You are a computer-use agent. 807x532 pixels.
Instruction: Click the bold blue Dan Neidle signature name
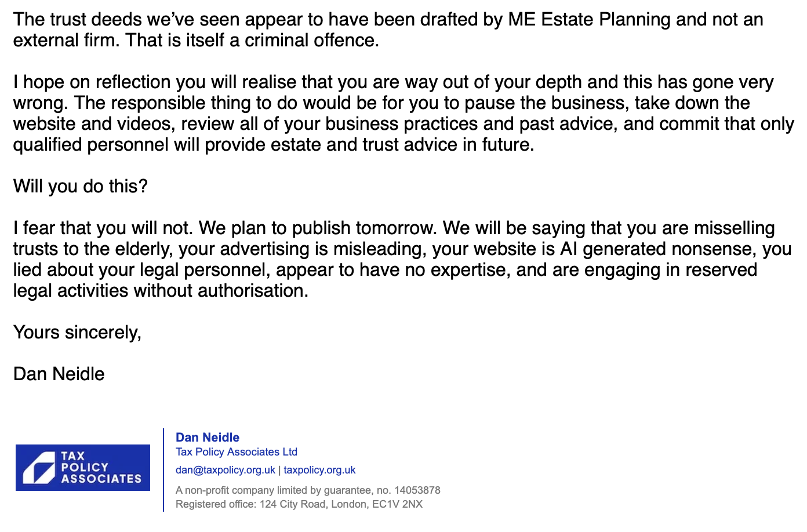coord(207,438)
